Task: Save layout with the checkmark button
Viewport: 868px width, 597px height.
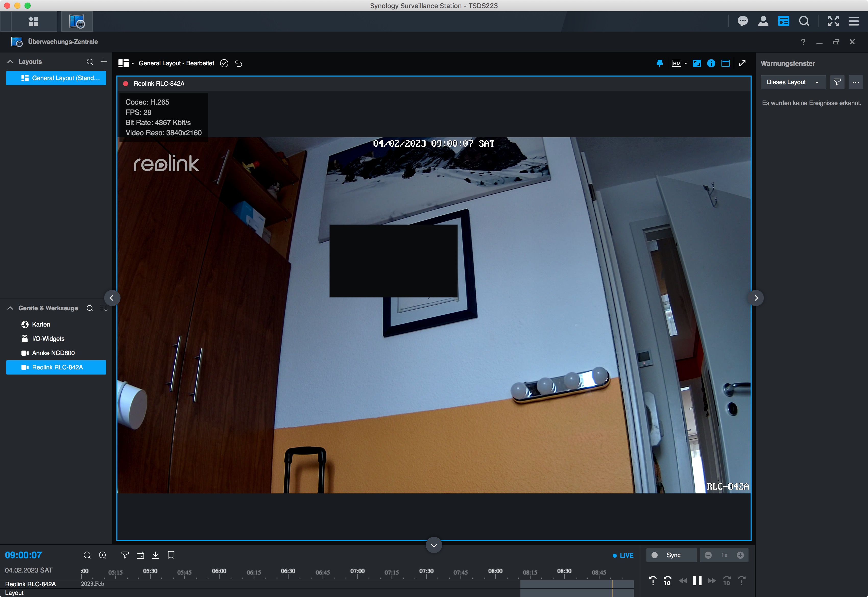Action: point(224,63)
